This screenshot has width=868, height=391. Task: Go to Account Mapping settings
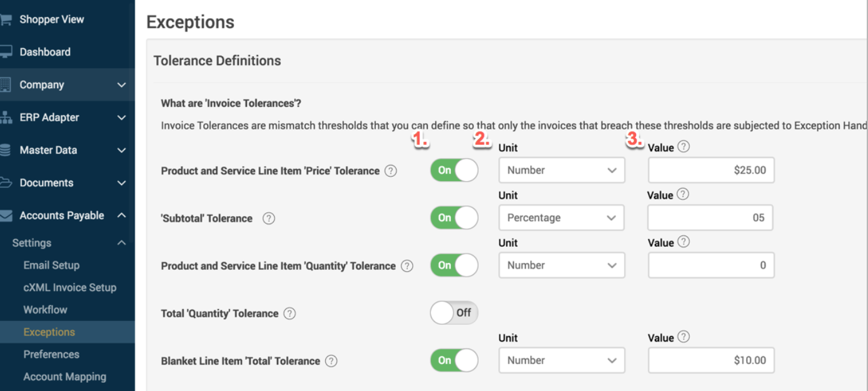pyautogui.click(x=64, y=377)
